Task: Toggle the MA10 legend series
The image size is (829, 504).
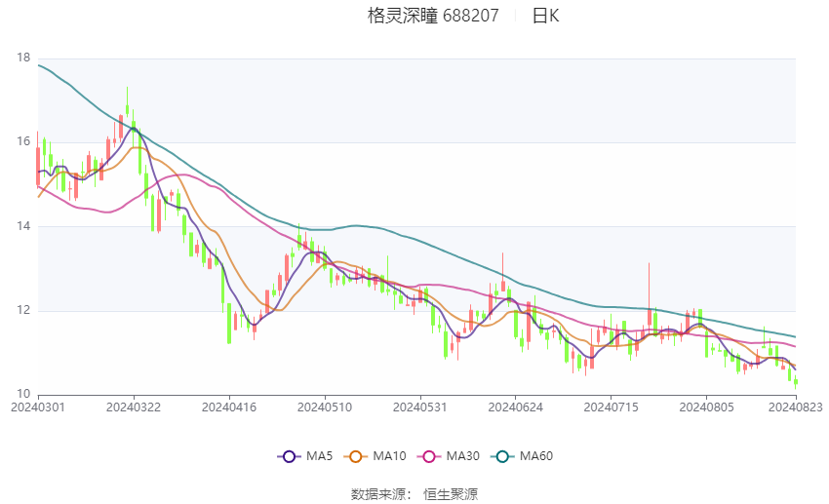Action: pyautogui.click(x=375, y=456)
